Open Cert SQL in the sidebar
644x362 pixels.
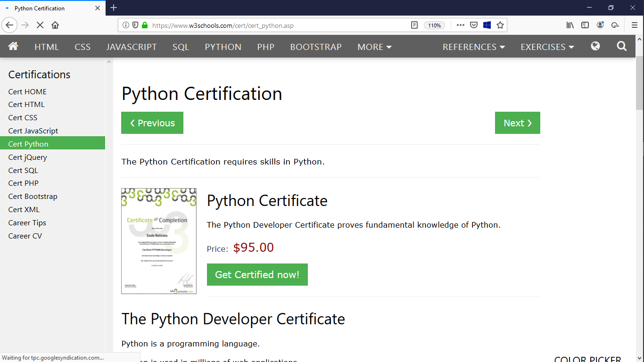pyautogui.click(x=52, y=171)
